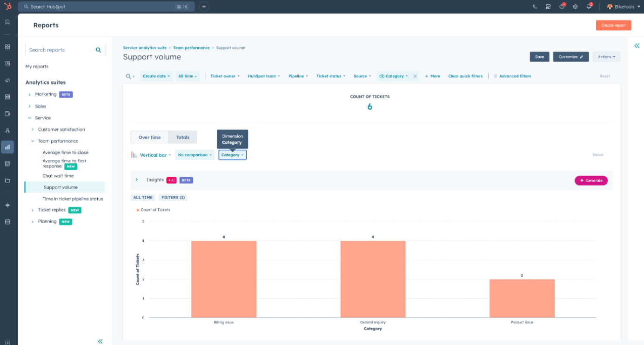Click the search magnifier in reports sidebar
The image size is (644, 345).
click(x=98, y=50)
